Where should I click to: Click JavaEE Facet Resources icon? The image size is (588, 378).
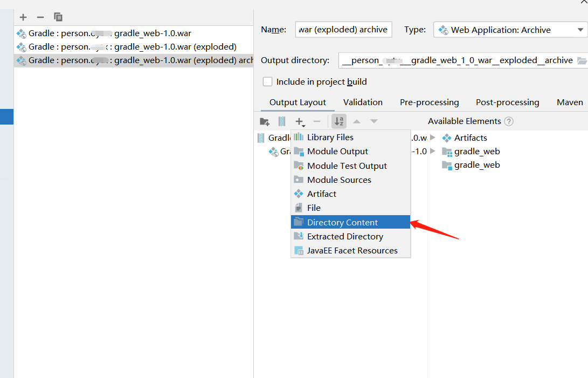(299, 251)
